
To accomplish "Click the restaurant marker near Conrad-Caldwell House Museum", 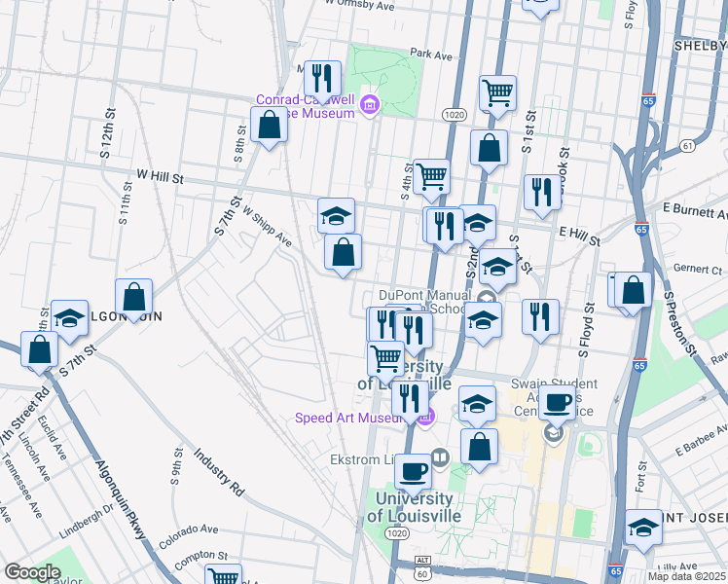I will 322,79.
